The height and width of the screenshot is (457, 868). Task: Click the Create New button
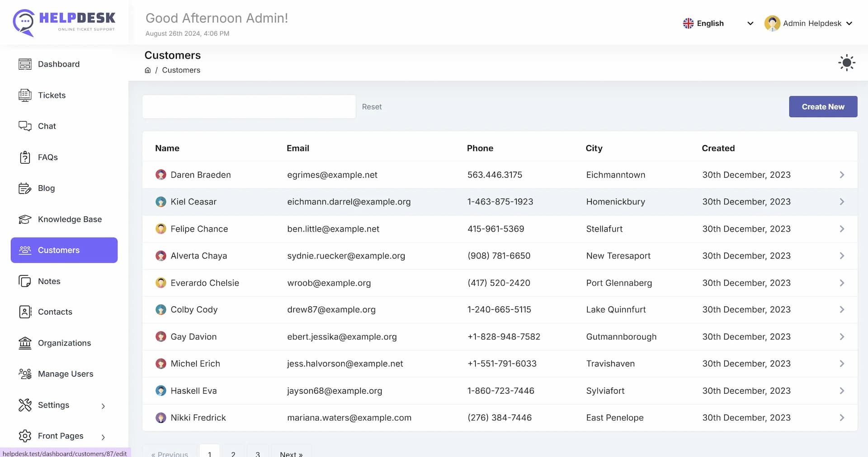click(x=823, y=107)
